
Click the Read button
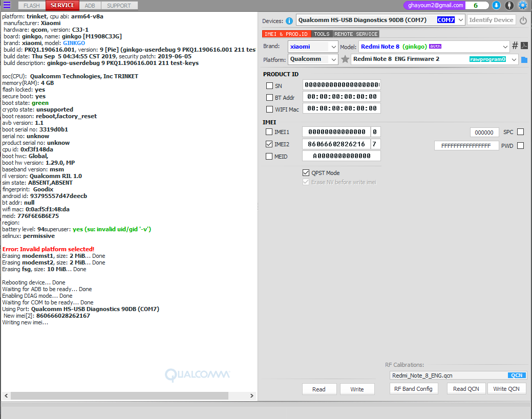pyautogui.click(x=319, y=389)
